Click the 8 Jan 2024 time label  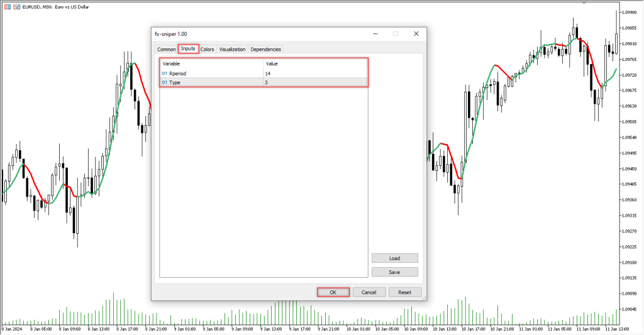tap(12, 329)
